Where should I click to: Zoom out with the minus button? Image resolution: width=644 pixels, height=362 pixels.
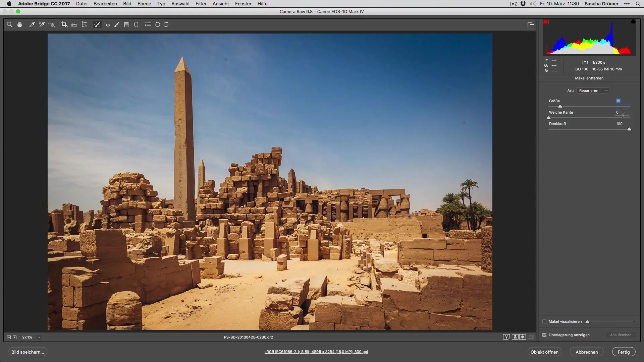9,338
